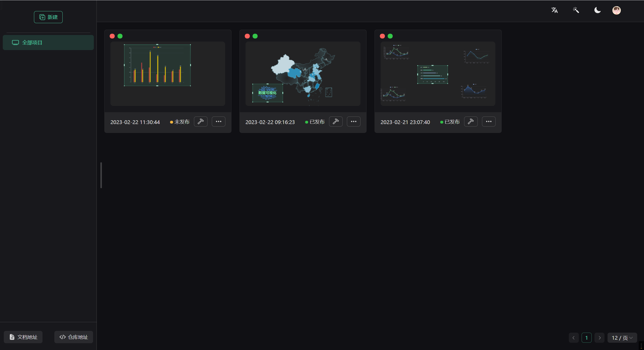Open more options for the bar chart project

218,122
